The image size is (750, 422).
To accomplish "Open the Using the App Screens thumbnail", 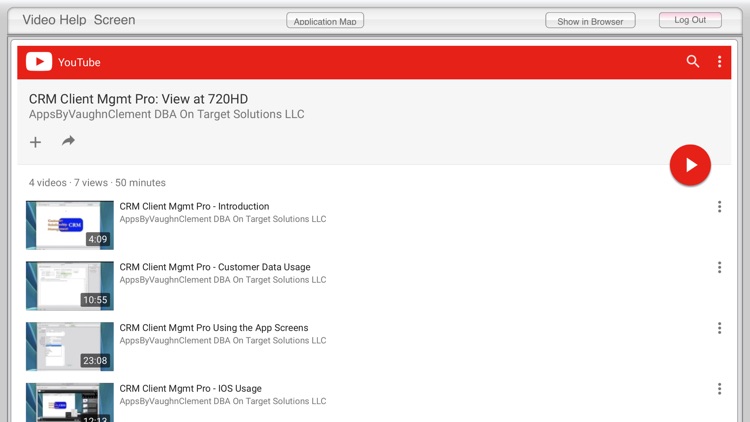I will click(x=70, y=346).
